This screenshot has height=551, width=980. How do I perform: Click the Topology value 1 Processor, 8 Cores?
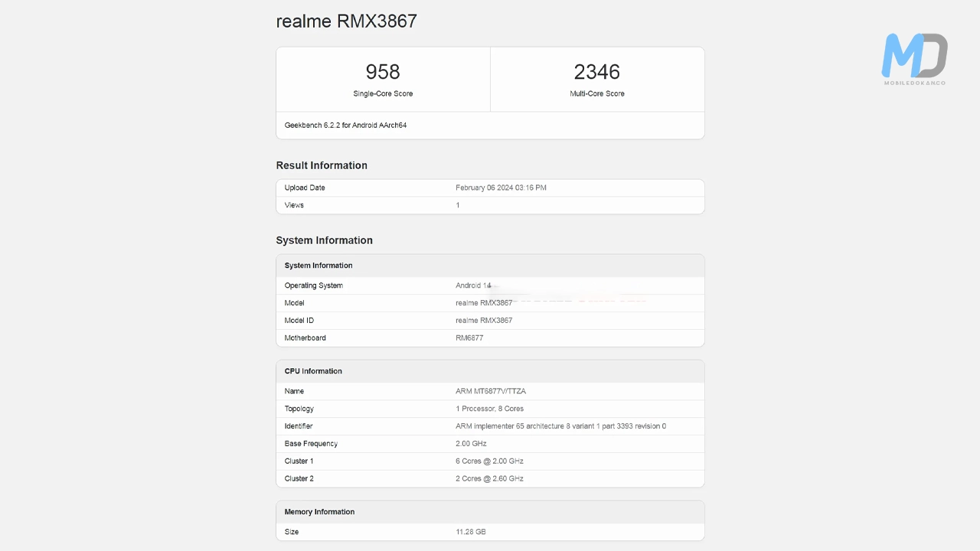click(x=489, y=409)
